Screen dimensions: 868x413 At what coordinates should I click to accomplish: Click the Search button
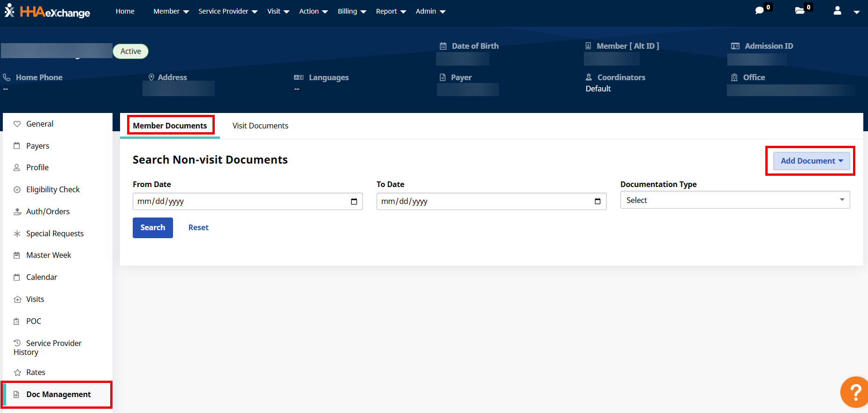[x=153, y=228]
